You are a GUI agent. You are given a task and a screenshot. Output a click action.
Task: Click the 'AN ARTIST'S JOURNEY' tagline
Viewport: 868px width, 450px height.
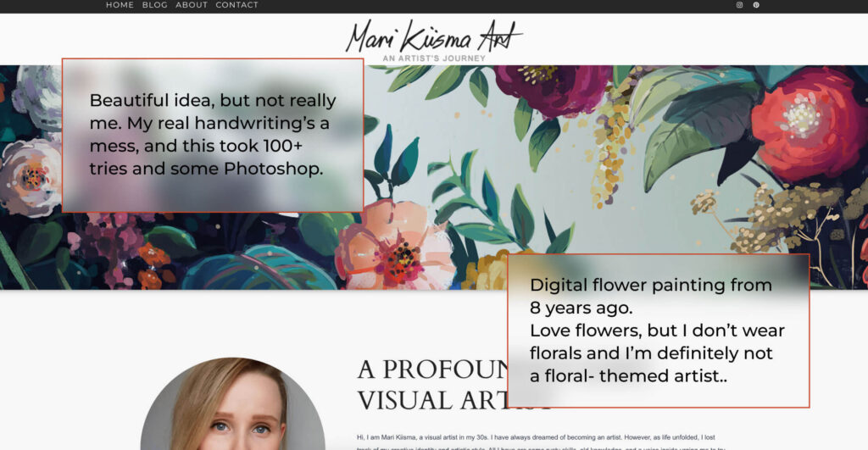click(434, 58)
